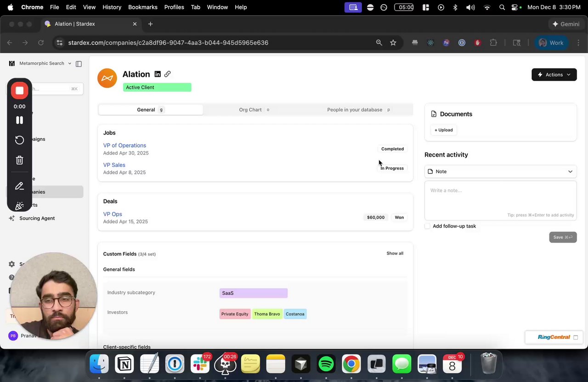Pause the screen recording
Image resolution: width=588 pixels, height=382 pixels.
19,120
